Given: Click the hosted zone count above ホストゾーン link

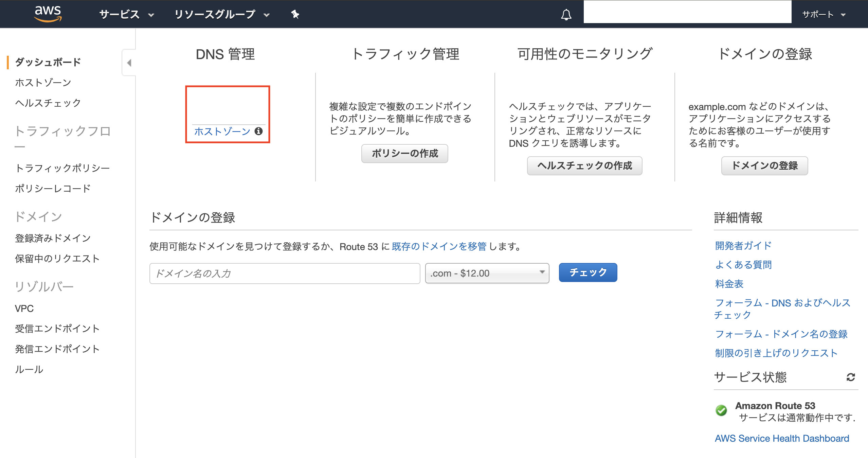Looking at the screenshot, I should point(230,107).
